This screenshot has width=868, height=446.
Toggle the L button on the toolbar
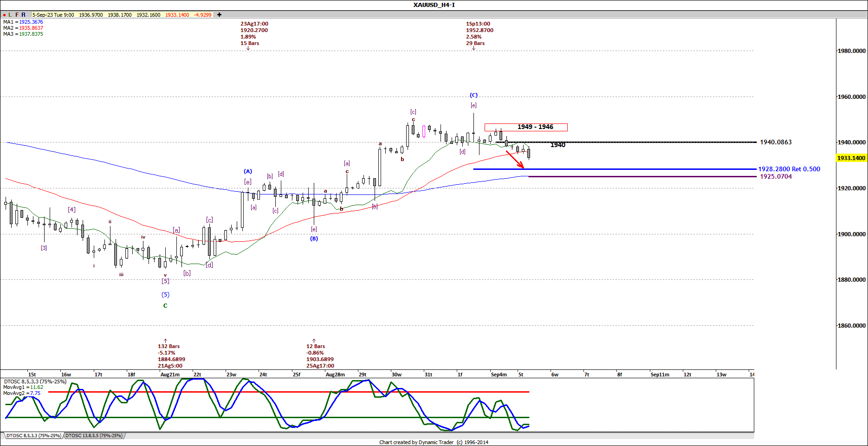coord(10,14)
